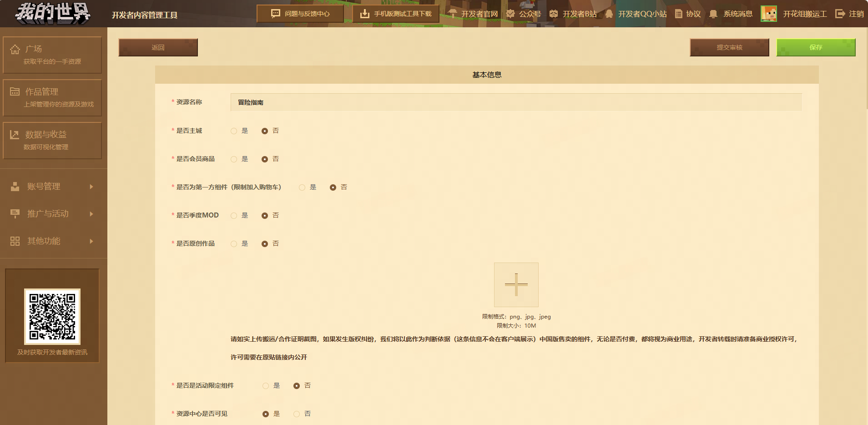
Task: Click the 注销 logout icon
Action: [x=840, y=14]
